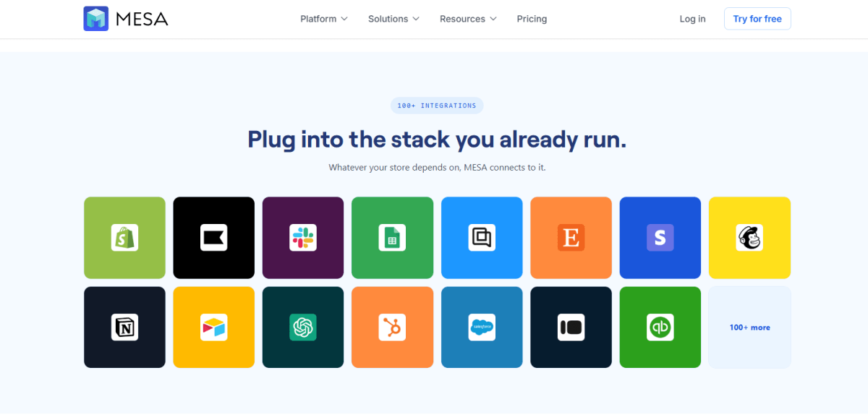Open the 100+ more integrations tile
The image size is (868, 417).
[749, 327]
